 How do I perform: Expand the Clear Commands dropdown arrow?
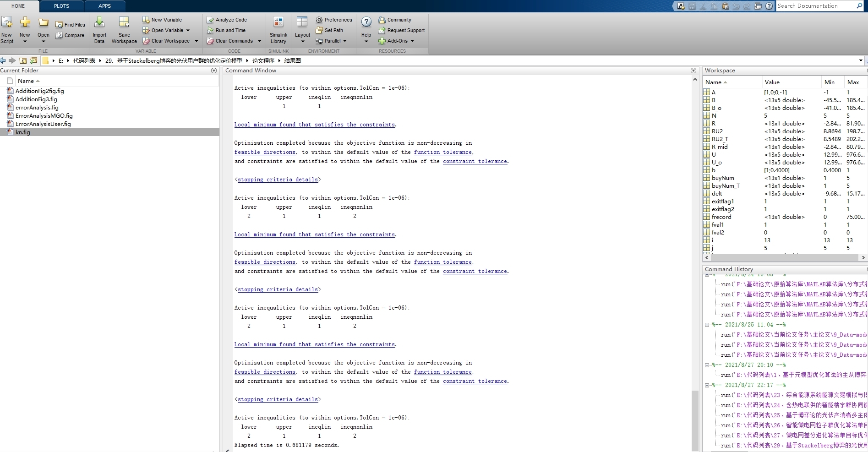[x=260, y=41]
